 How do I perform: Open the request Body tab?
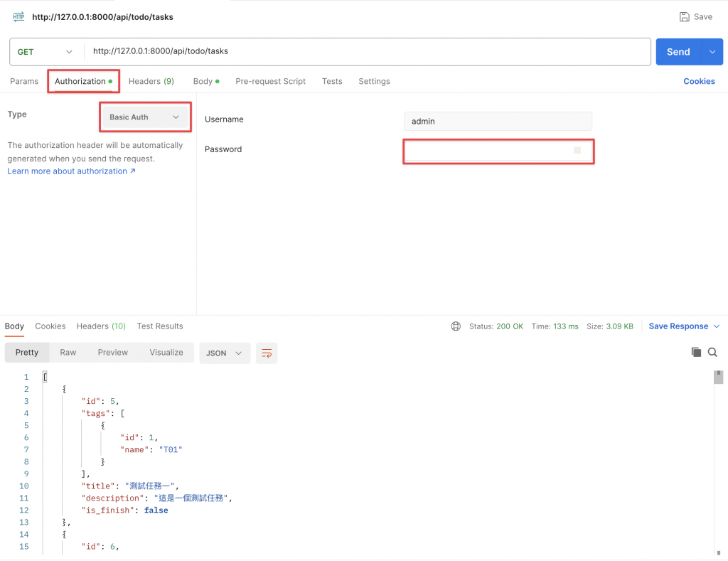(206, 81)
